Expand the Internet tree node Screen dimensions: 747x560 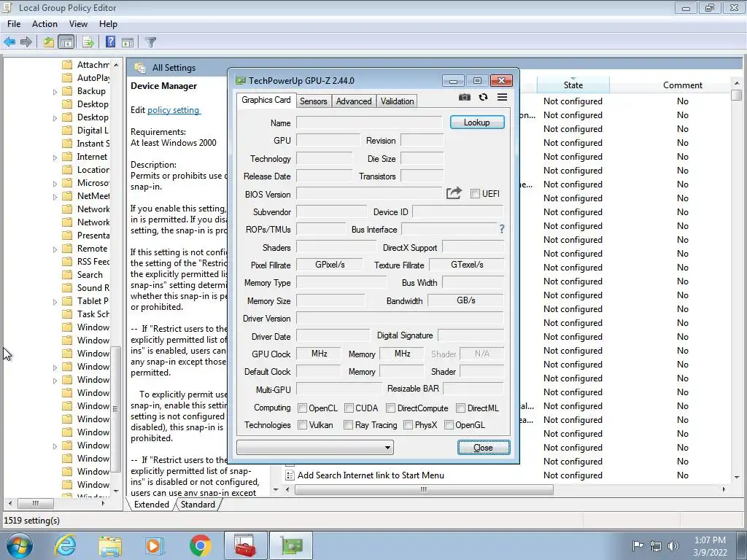(x=55, y=157)
